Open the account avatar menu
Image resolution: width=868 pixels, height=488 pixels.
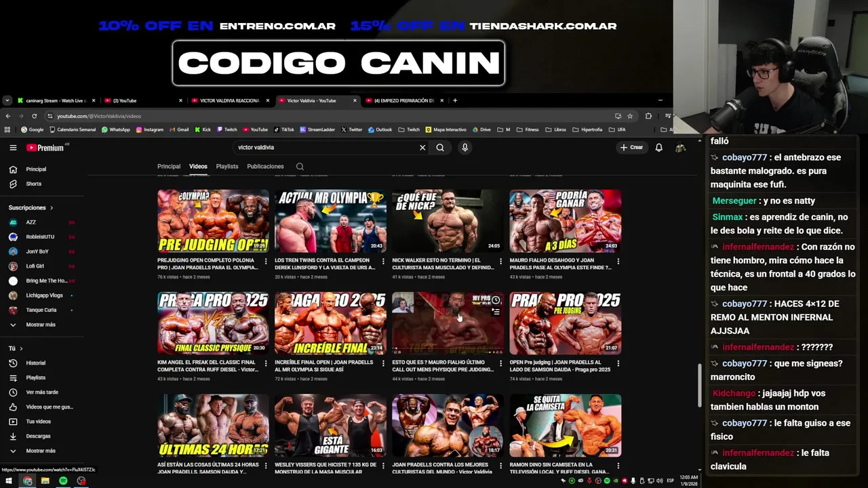tap(680, 147)
